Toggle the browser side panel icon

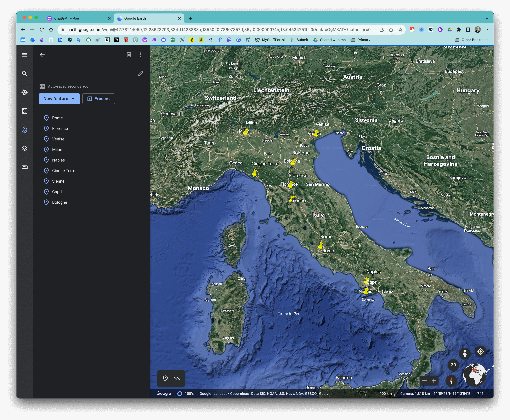click(468, 30)
